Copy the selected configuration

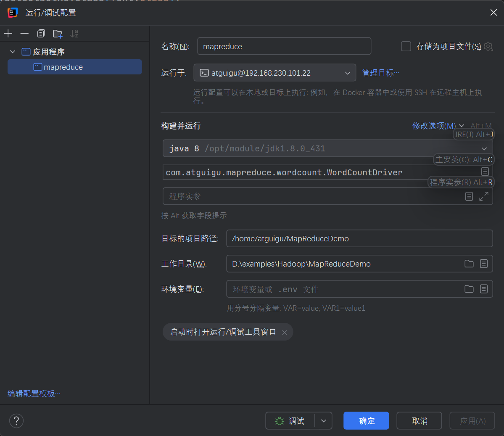tap(41, 34)
